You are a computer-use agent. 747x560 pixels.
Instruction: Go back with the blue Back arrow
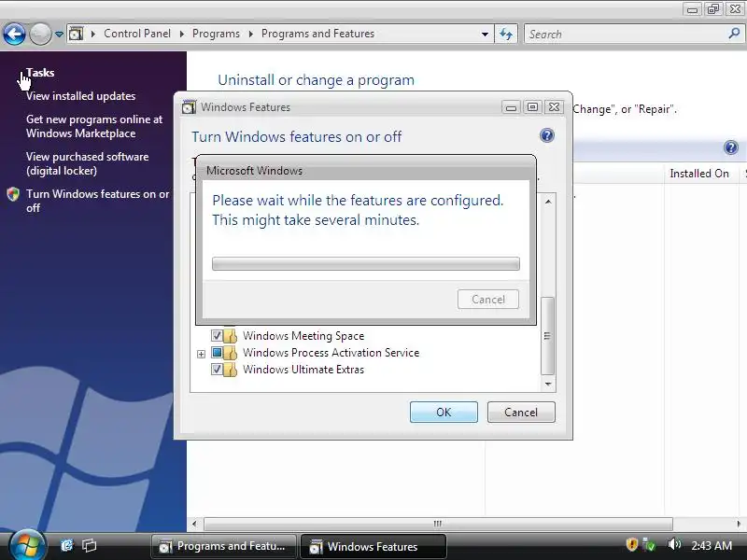click(14, 34)
